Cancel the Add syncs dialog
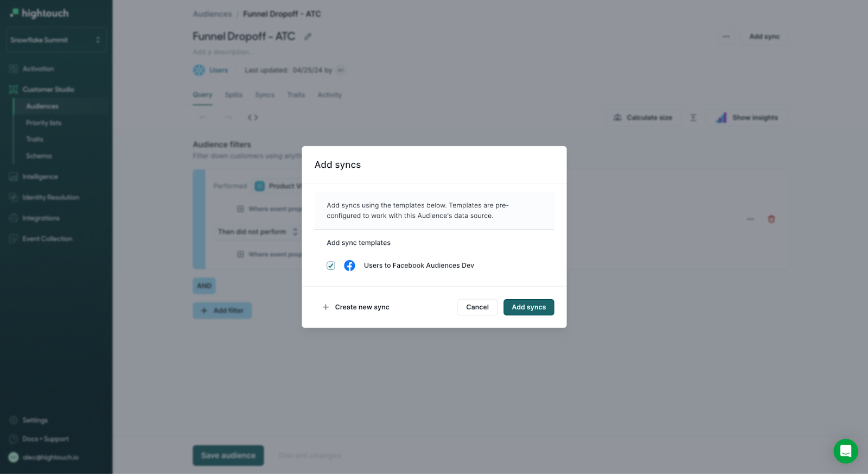 click(x=477, y=307)
